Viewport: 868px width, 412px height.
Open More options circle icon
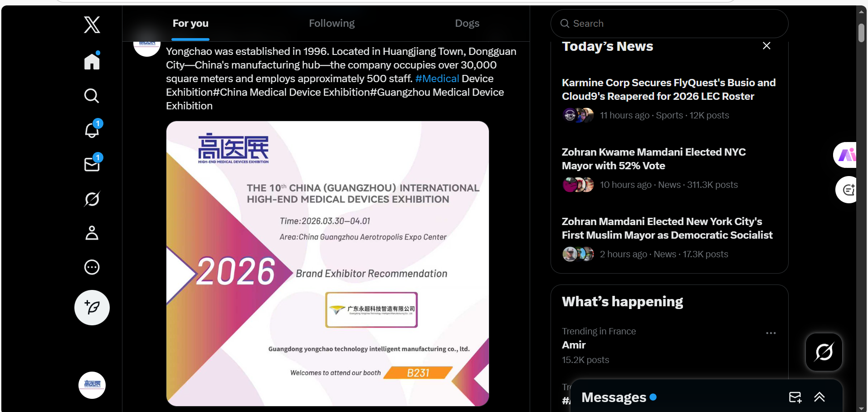click(x=92, y=267)
